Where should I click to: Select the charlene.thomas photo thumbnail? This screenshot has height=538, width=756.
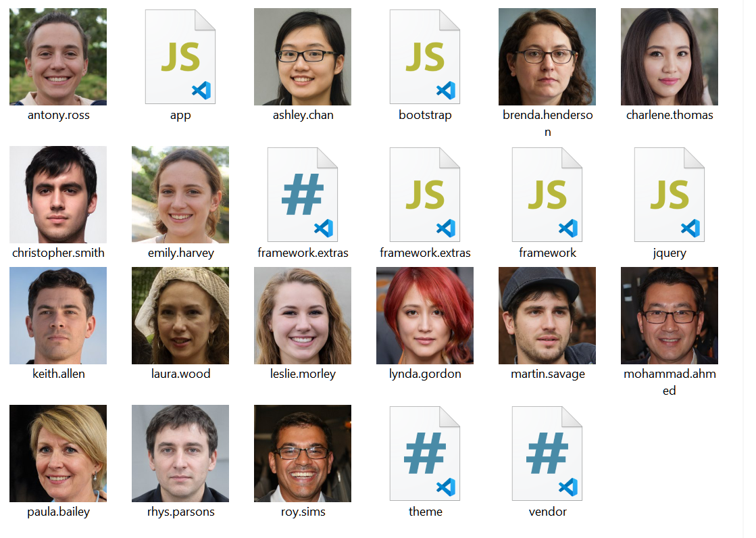click(x=670, y=57)
